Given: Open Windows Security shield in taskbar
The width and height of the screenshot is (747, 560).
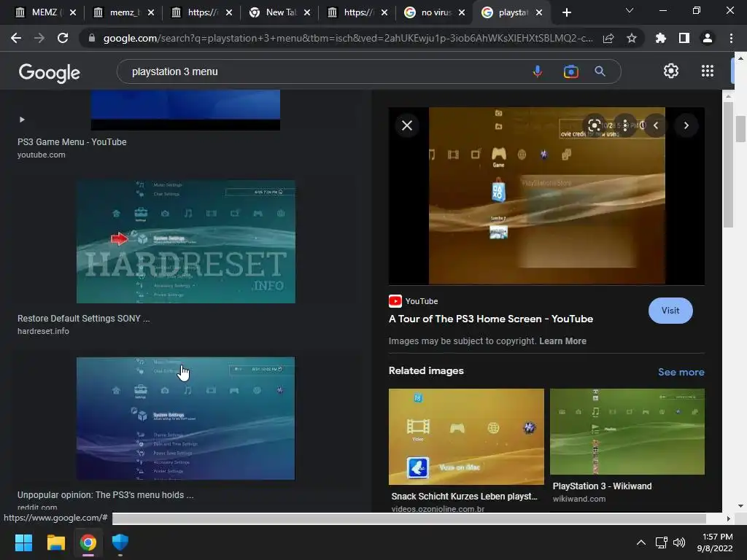Looking at the screenshot, I should click(x=120, y=542).
